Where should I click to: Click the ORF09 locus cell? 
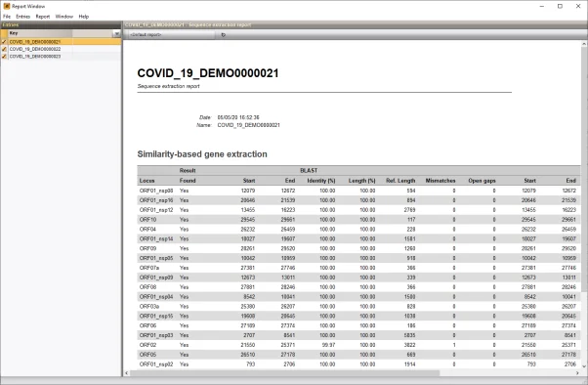pos(147,248)
